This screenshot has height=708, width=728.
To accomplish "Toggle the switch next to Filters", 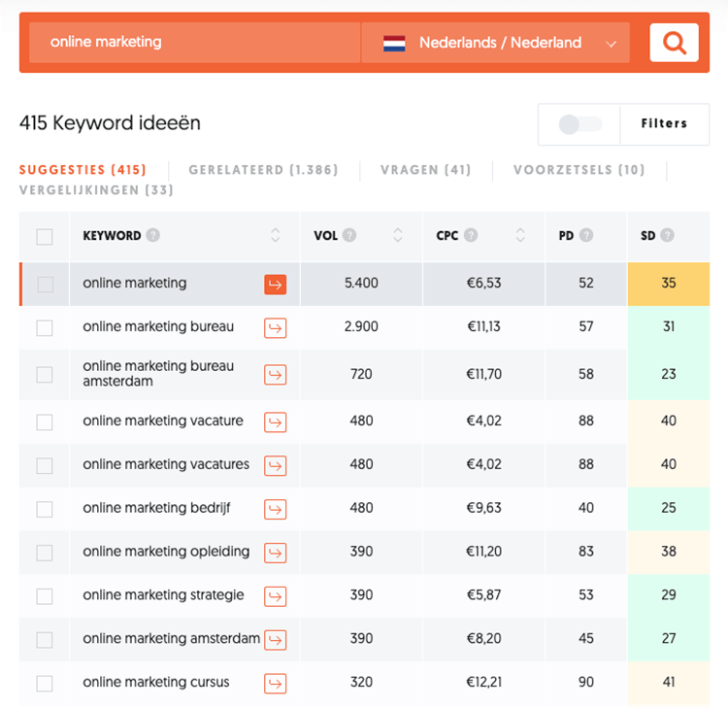I will 579,124.
